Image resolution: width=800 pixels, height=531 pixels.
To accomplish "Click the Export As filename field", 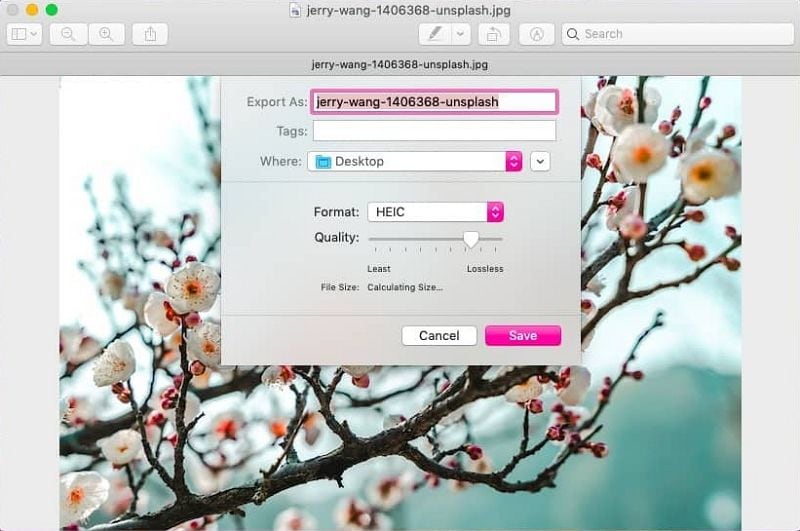I will 434,102.
